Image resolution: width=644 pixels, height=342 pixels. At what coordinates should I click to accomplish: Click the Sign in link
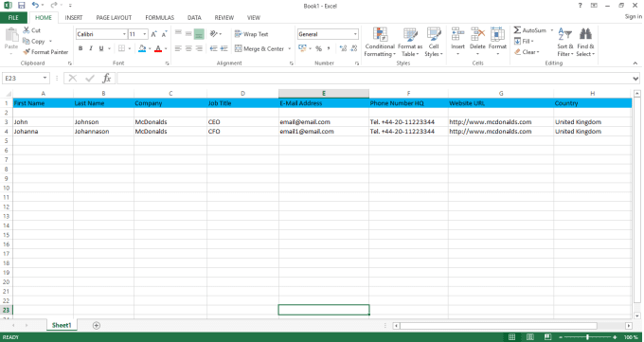click(x=633, y=16)
